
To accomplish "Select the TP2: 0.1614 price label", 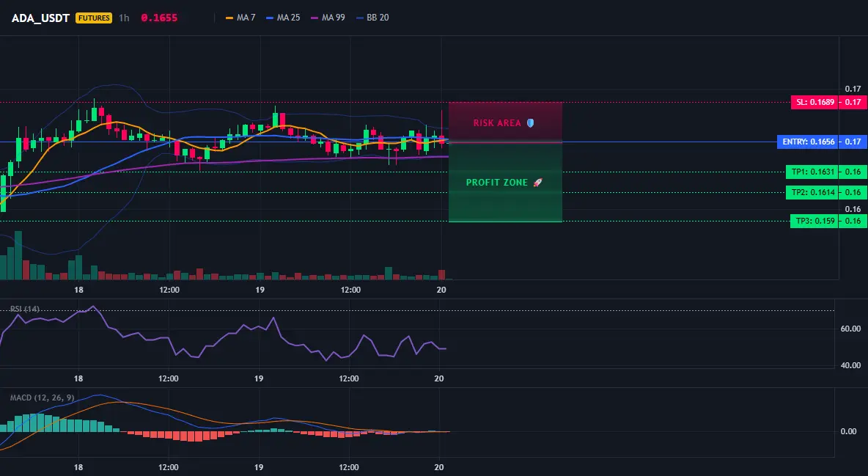I will 812,192.
